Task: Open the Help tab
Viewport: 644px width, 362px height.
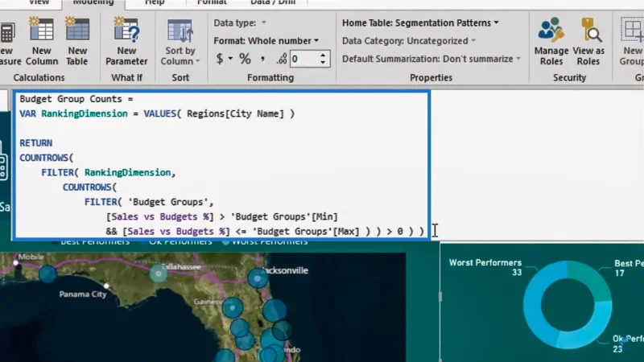Action: click(155, 3)
